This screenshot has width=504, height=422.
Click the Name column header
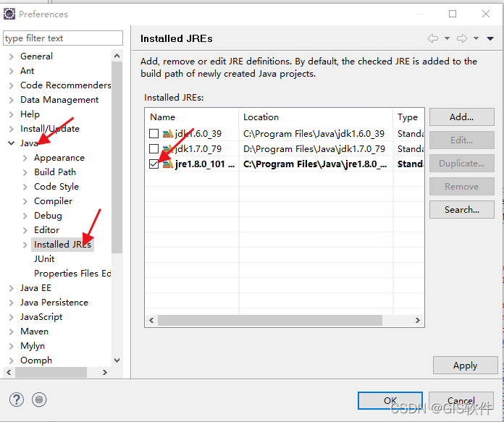coord(192,117)
